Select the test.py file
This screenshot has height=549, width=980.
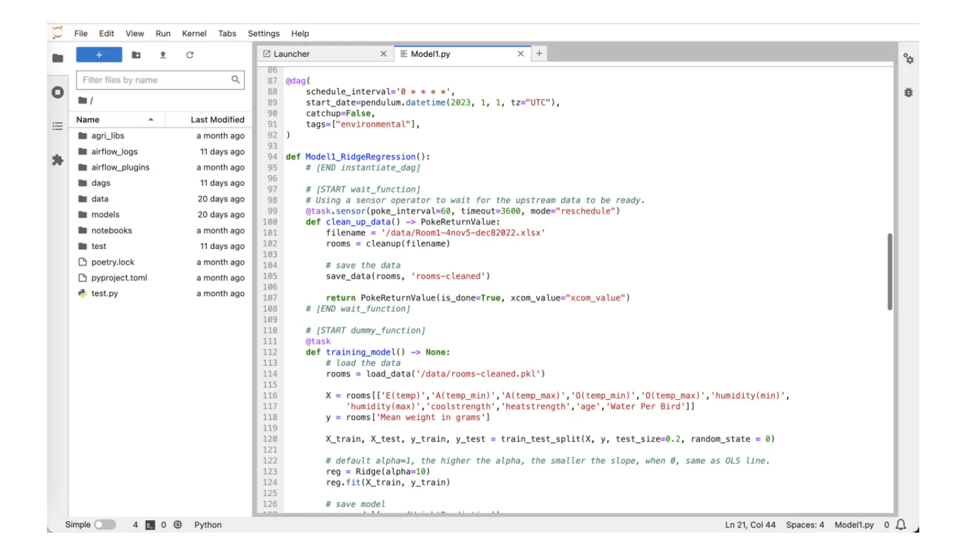click(160, 293)
